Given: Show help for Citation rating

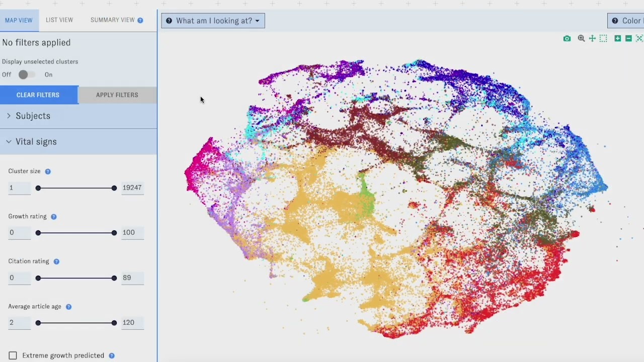Looking at the screenshot, I should 56,261.
